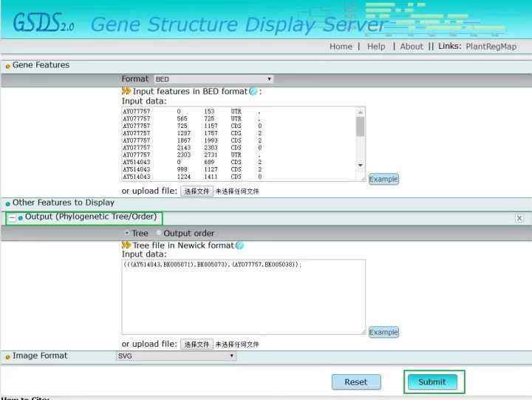
Task: Close the Output section with X button
Action: [519, 218]
